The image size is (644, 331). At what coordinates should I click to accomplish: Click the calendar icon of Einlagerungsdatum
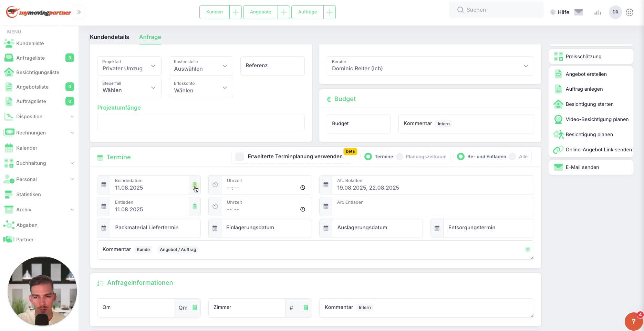215,228
